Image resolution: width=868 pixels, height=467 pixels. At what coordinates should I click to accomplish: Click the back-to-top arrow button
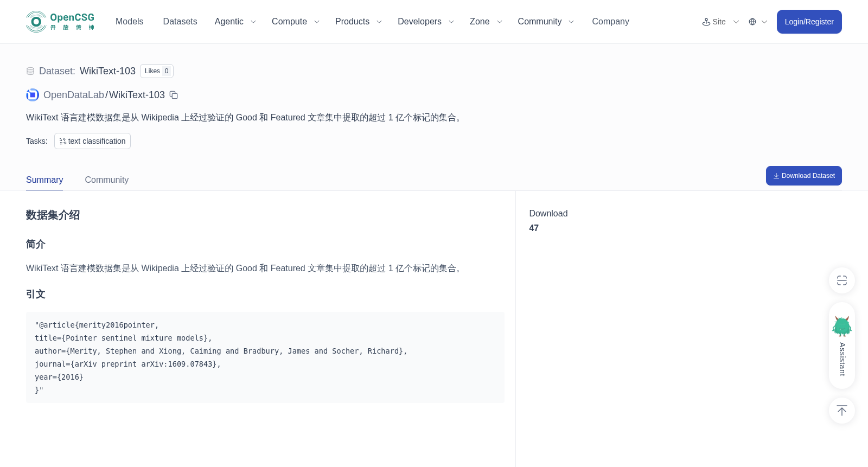click(842, 411)
